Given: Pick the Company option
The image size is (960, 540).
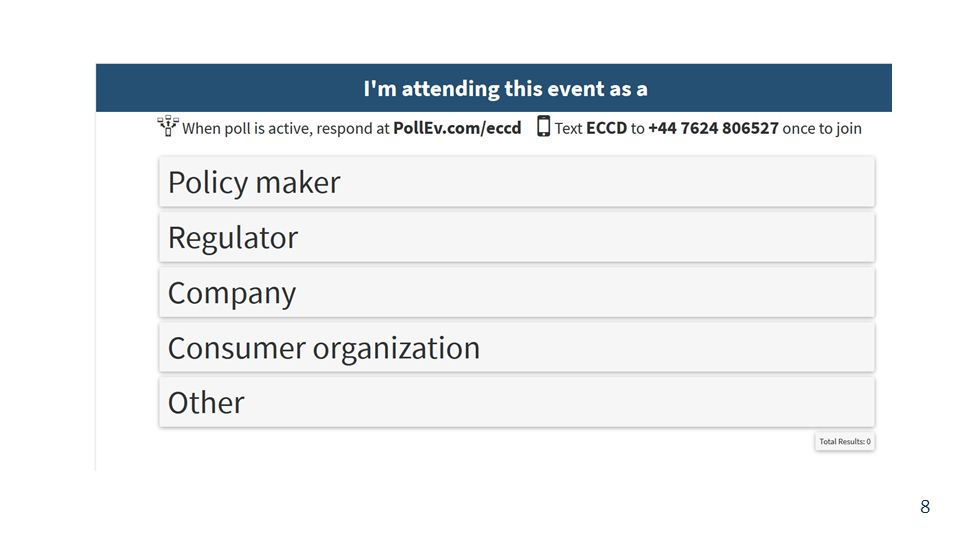Looking at the screenshot, I should (x=517, y=292).
